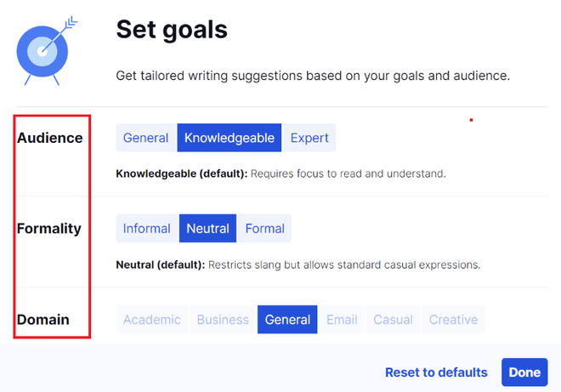Switch domain to Creative
Image resolution: width=561 pixels, height=392 pixels.
[x=453, y=320]
